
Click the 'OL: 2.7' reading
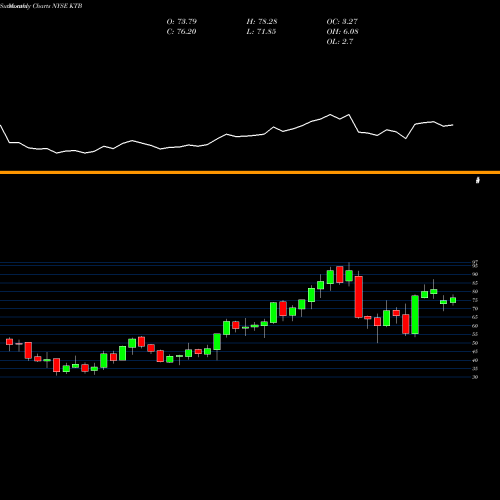coord(340,41)
